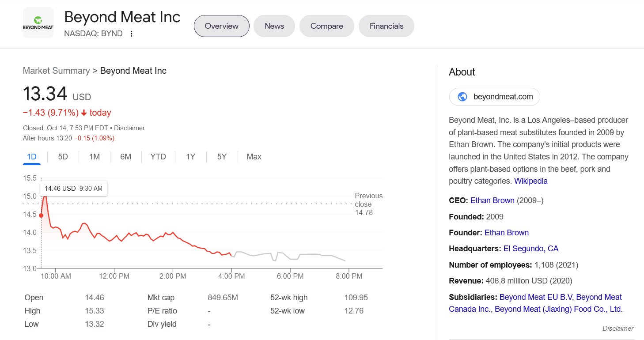The image size is (644, 340).
Task: View the YTD chart range
Action: 158,157
